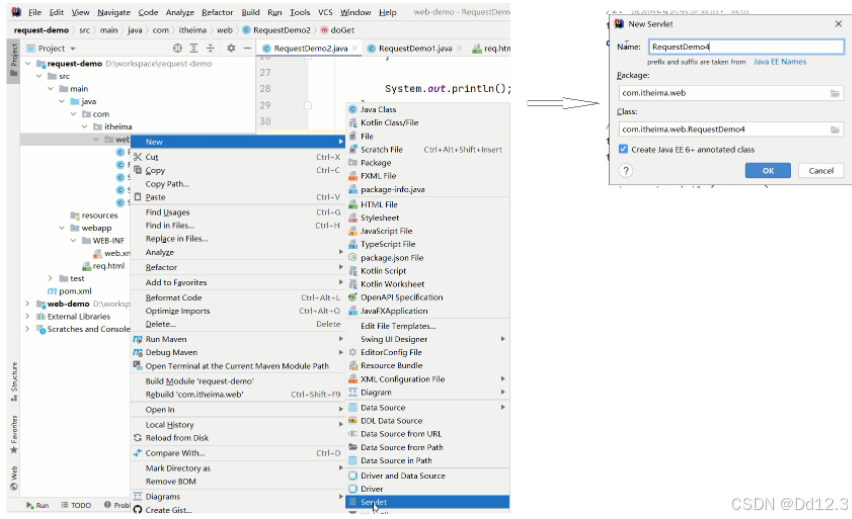Select Scratch File in New submenu
852x519 pixels.
click(x=428, y=149)
